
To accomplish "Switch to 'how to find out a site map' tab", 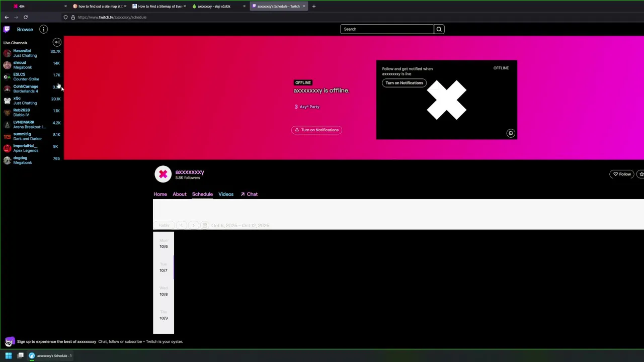I will [x=100, y=6].
